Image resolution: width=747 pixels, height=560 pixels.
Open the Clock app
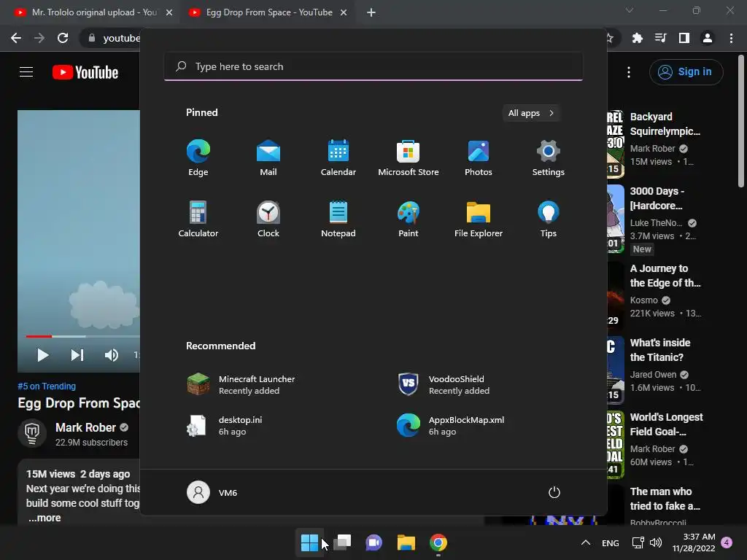coord(268,219)
